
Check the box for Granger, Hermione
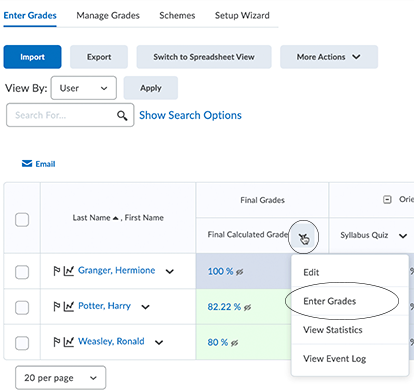click(x=22, y=272)
